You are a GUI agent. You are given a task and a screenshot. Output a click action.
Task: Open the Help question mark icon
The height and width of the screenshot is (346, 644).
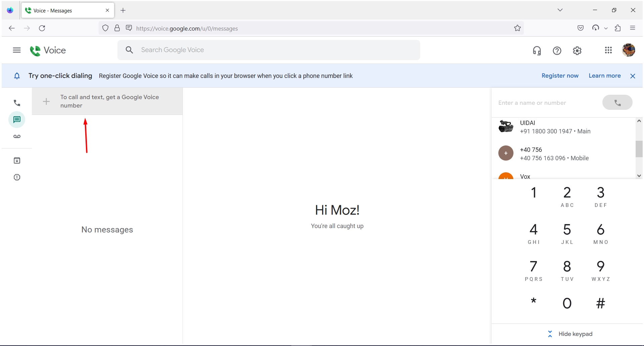point(557,50)
